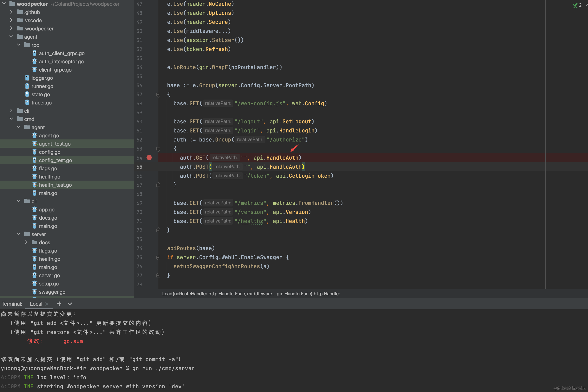Click api.GetLoginToken on line 66

pos(303,176)
